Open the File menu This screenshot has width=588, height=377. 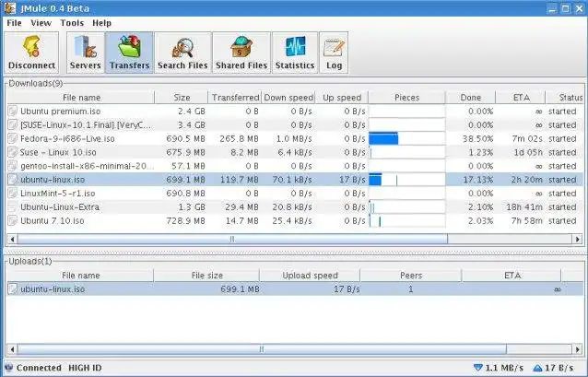[14, 23]
